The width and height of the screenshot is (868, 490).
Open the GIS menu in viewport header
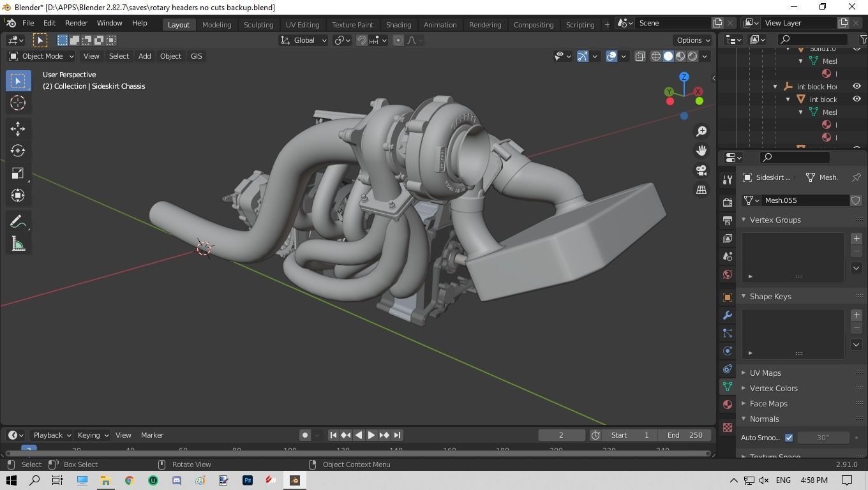click(196, 56)
